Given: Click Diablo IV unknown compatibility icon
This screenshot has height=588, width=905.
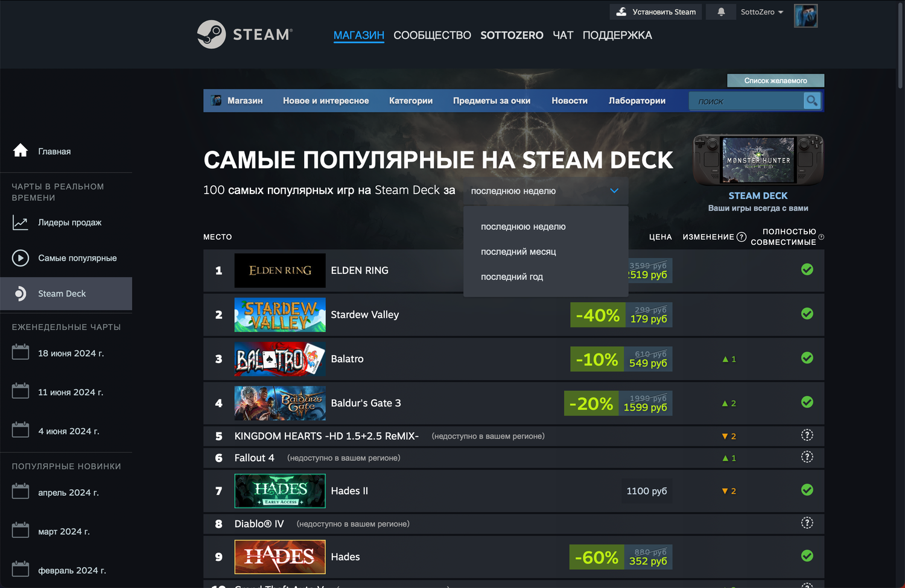Looking at the screenshot, I should (x=807, y=523).
